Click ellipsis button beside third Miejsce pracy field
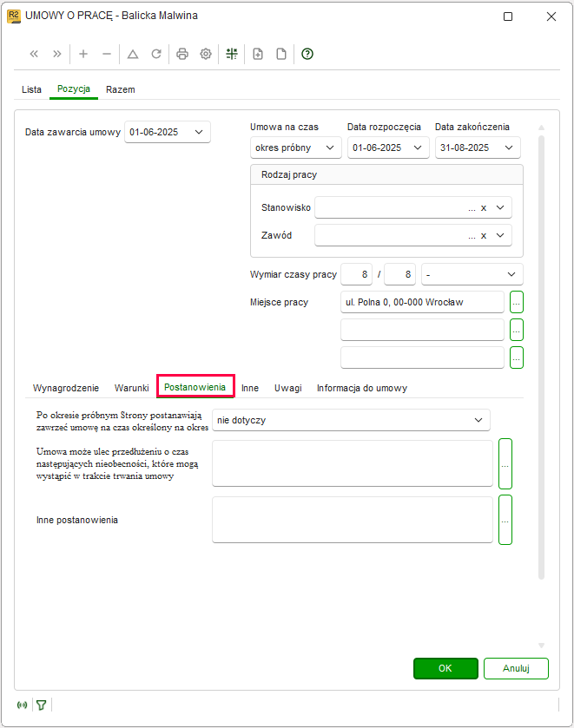The image size is (574, 728). point(517,358)
